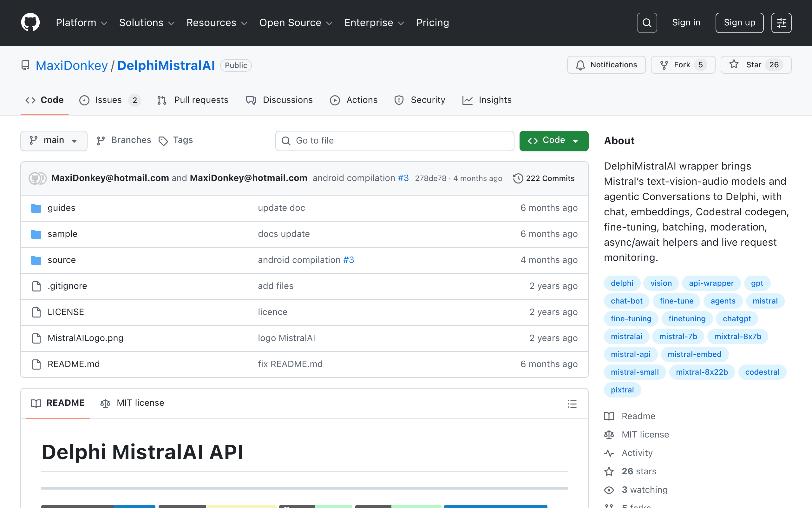Click the source folder icon

pyautogui.click(x=36, y=260)
